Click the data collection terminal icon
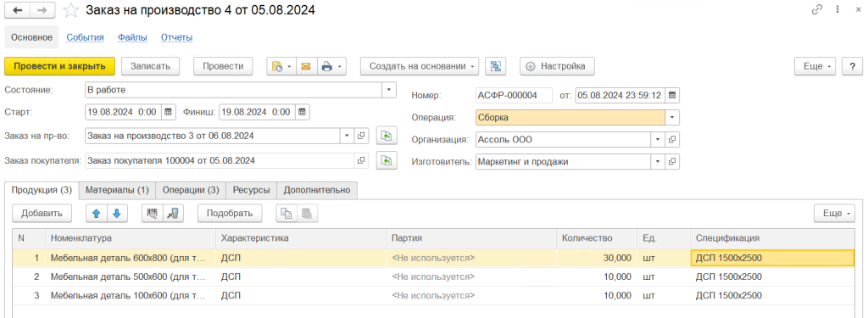The width and height of the screenshot is (868, 318). click(173, 214)
